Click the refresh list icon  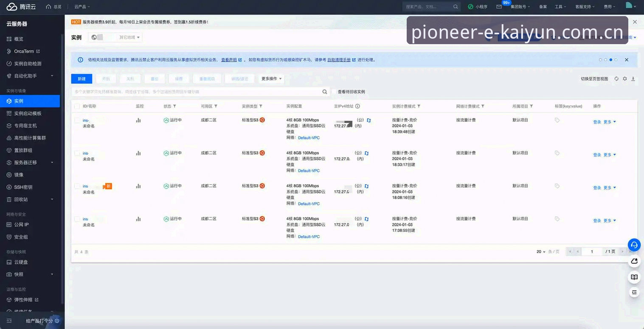[x=616, y=79]
